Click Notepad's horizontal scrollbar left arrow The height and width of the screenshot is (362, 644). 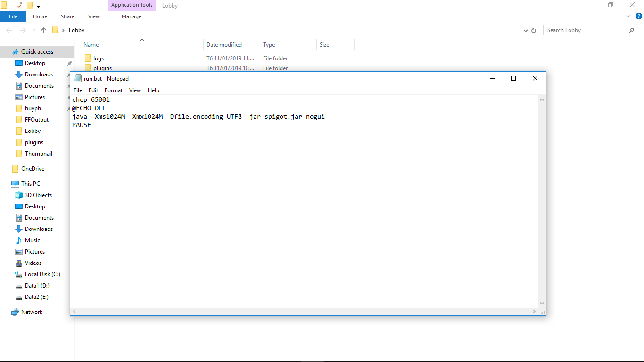(x=74, y=311)
